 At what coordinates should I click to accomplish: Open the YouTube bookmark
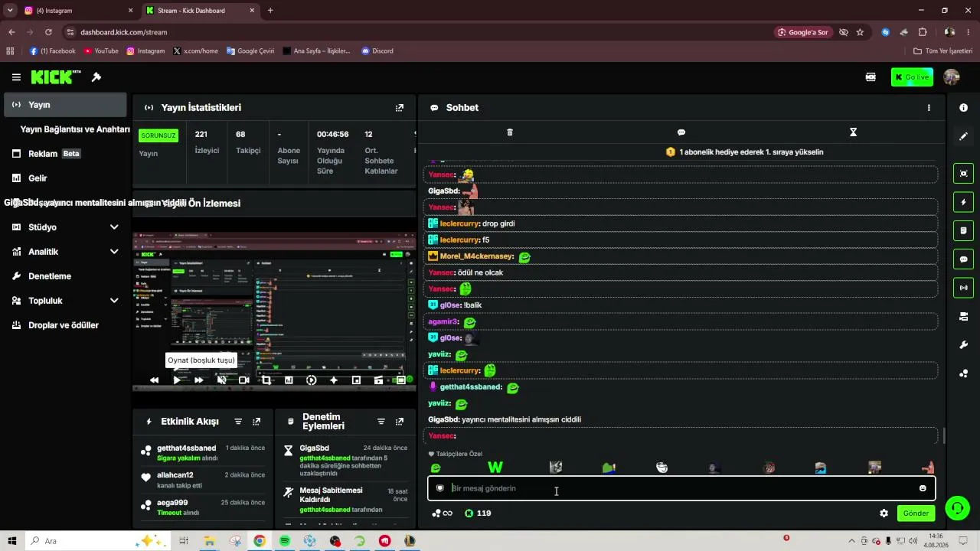[x=101, y=51]
